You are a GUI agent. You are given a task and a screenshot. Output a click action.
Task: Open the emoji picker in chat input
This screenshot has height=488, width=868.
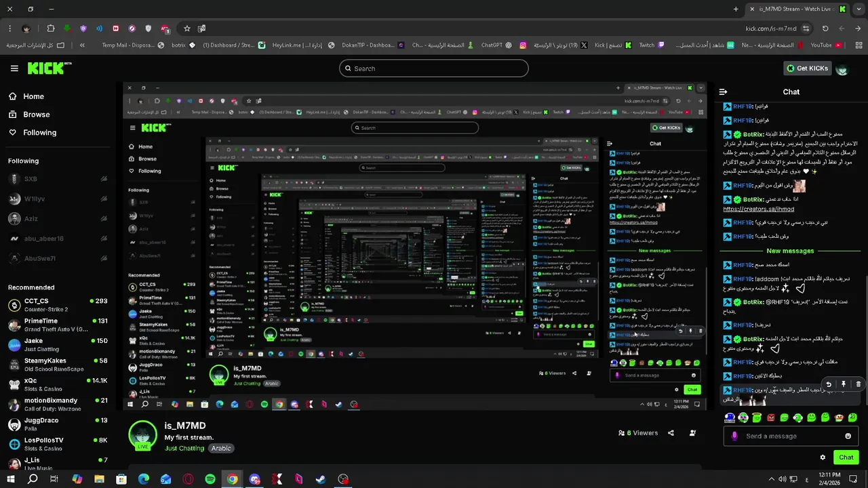pos(848,436)
